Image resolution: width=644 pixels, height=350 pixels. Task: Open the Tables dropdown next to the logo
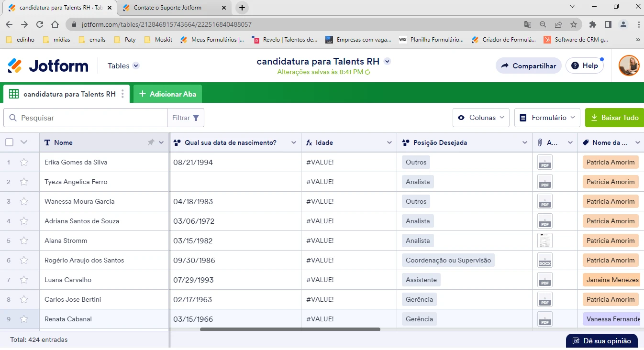click(x=122, y=66)
